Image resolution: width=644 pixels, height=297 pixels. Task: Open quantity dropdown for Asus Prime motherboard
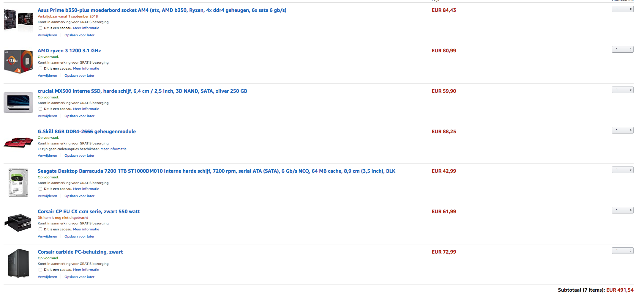[623, 9]
